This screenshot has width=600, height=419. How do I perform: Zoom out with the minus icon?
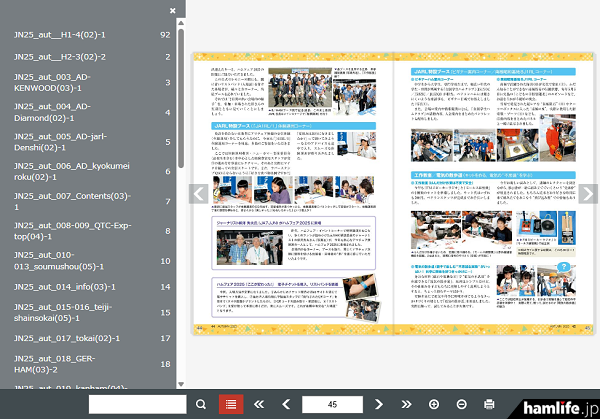point(461,404)
